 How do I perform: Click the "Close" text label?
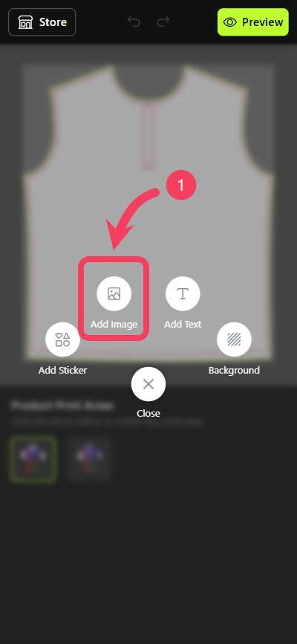tap(148, 413)
